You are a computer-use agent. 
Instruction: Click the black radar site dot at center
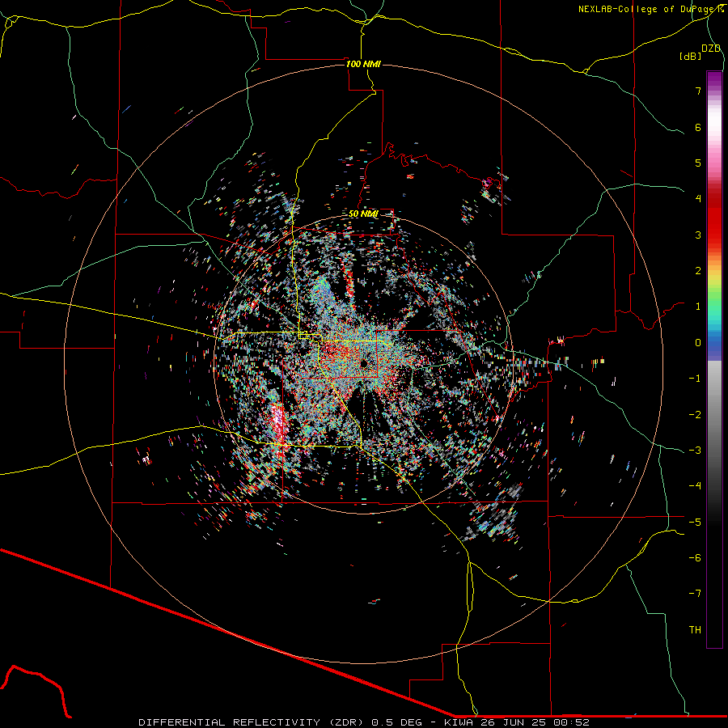click(x=363, y=362)
